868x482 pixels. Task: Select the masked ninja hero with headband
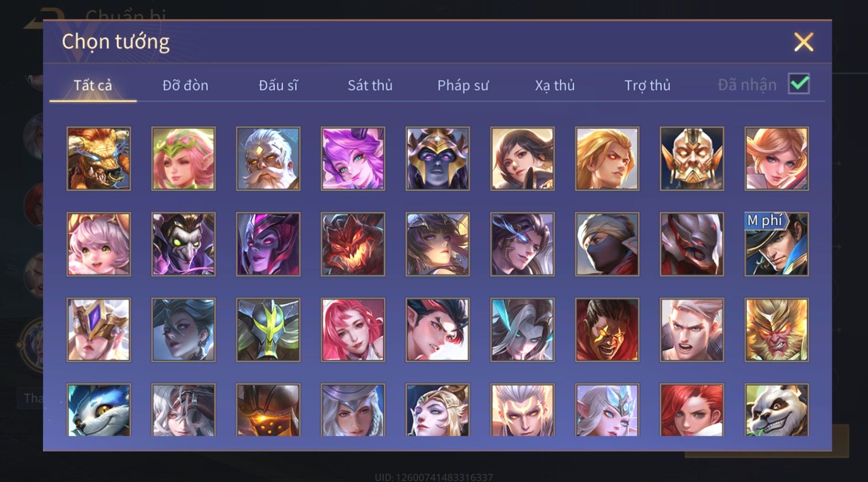(607, 244)
